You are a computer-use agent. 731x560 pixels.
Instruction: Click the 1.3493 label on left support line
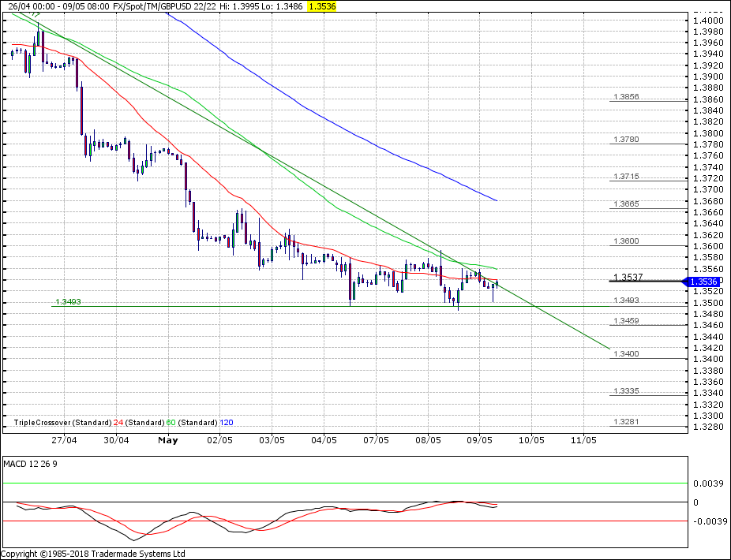[x=68, y=302]
